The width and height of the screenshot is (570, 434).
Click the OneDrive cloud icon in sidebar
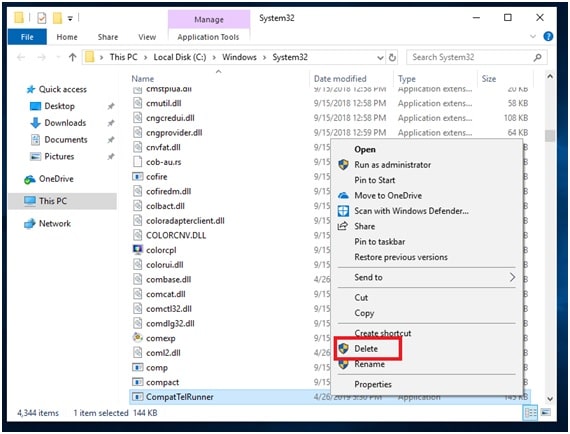30,179
